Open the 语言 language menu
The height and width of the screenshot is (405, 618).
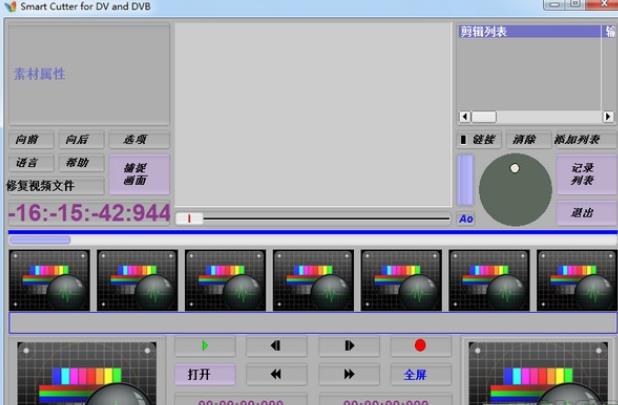point(28,162)
